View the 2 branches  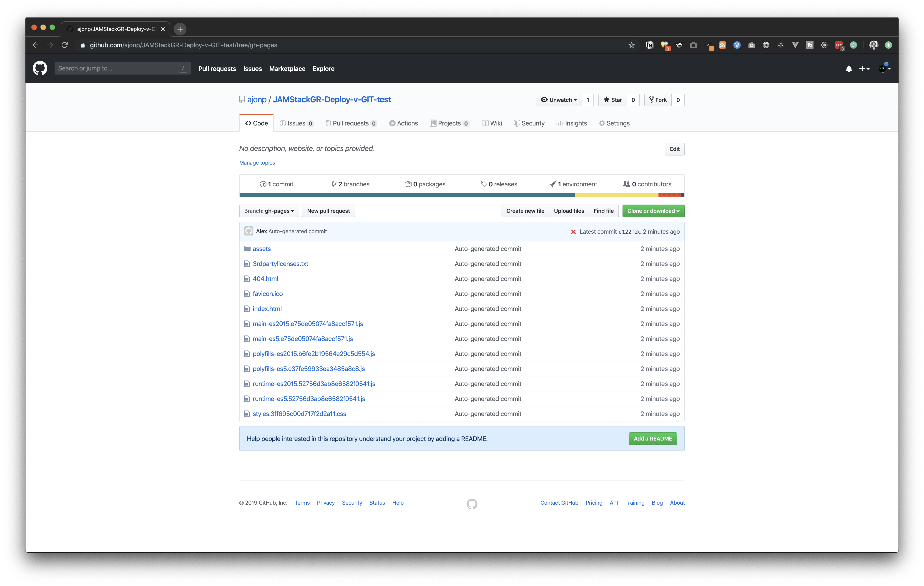(350, 184)
